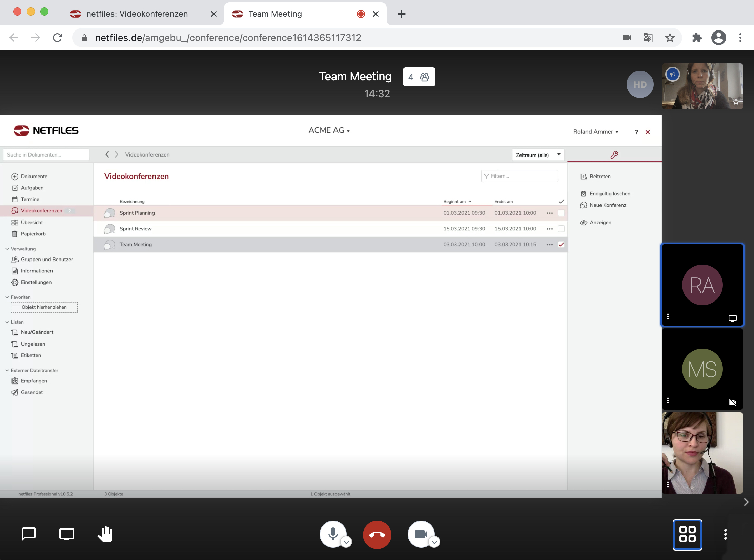Click the Neue Konferenz button in panel
Screen dimensions: 754x560
pos(608,205)
